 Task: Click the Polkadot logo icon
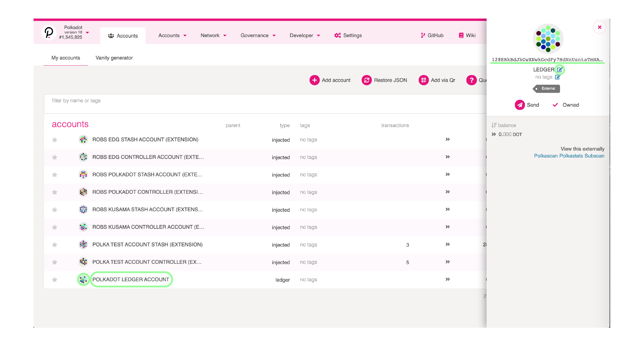tap(49, 33)
